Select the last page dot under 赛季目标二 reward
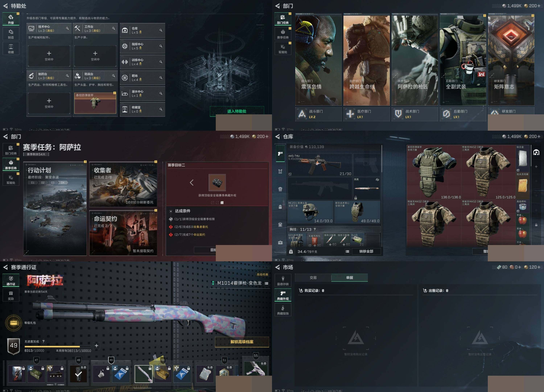The height and width of the screenshot is (392, 544). [222, 203]
